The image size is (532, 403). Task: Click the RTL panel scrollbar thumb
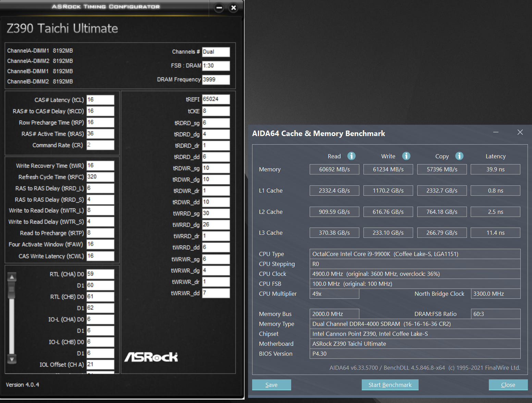click(12, 290)
